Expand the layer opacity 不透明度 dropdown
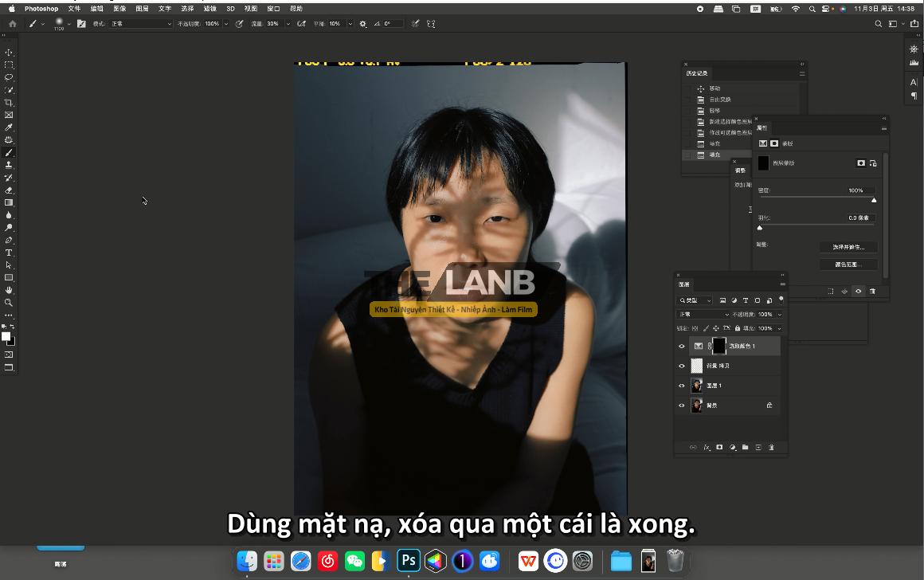The image size is (924, 580). (778, 315)
